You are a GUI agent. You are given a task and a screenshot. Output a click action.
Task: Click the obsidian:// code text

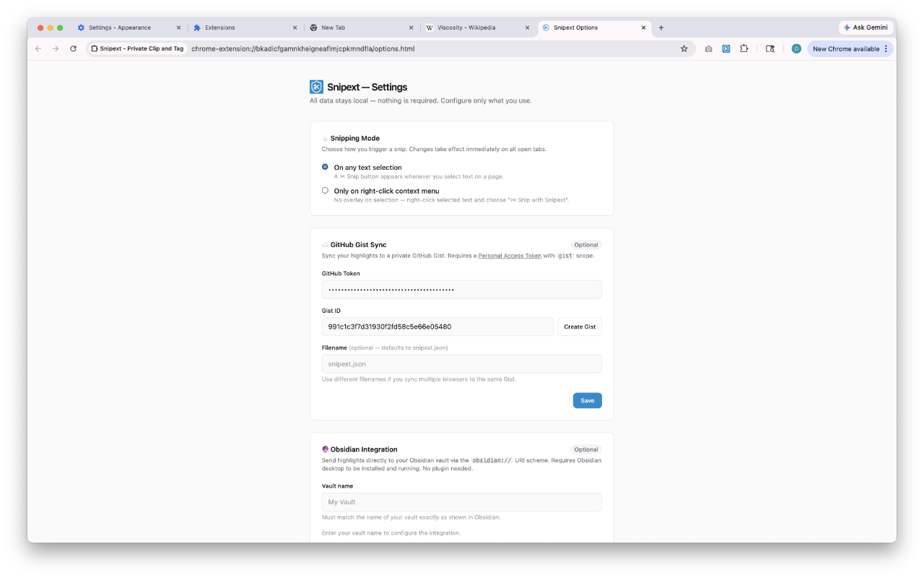[492, 460]
